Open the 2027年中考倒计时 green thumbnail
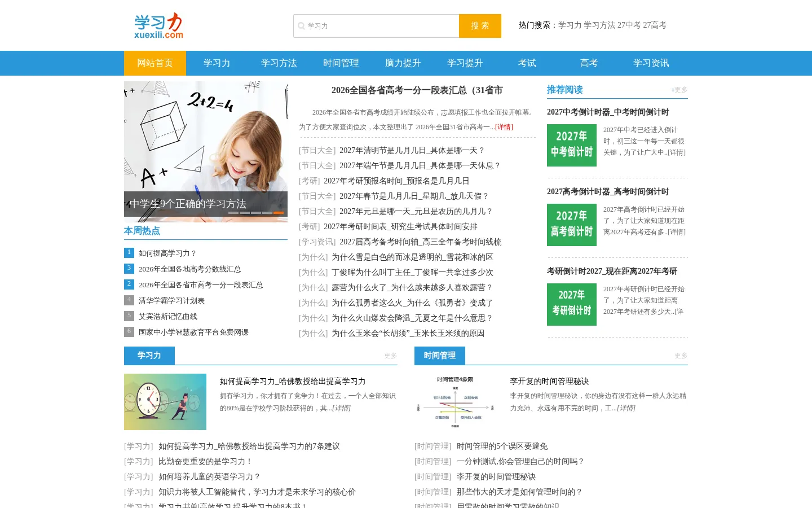The image size is (812, 508). [572, 145]
